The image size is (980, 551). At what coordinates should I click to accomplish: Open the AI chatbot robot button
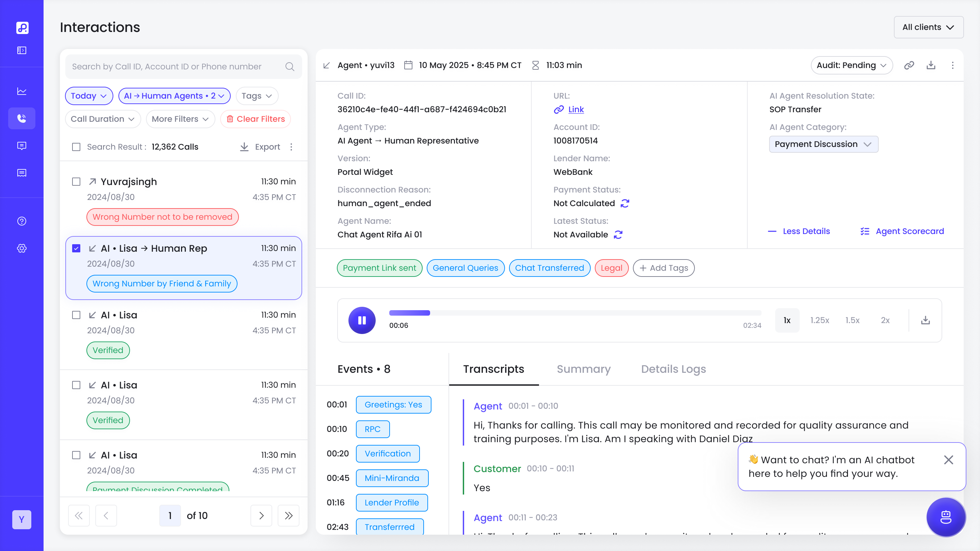coord(945,517)
